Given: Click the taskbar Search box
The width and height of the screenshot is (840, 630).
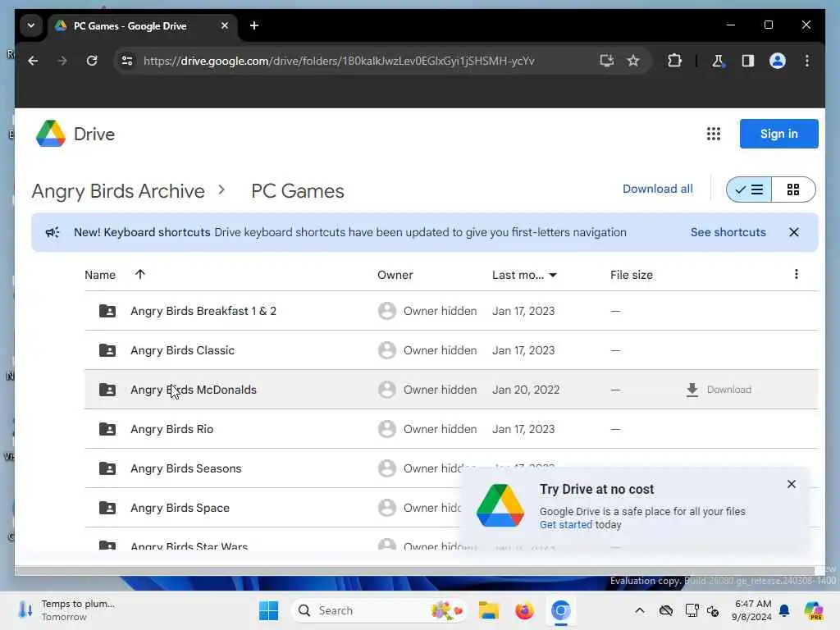Looking at the screenshot, I should click(x=377, y=610).
